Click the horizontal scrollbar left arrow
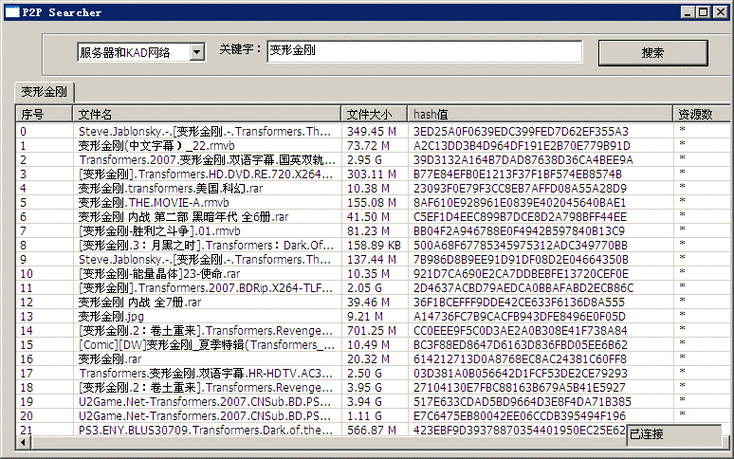This screenshot has width=734, height=459. click(23, 442)
